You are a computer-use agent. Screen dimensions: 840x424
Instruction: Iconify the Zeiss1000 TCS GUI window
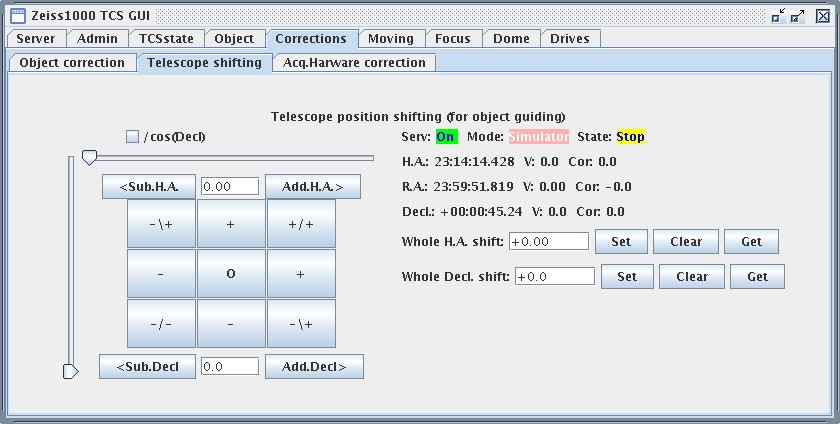(778, 16)
